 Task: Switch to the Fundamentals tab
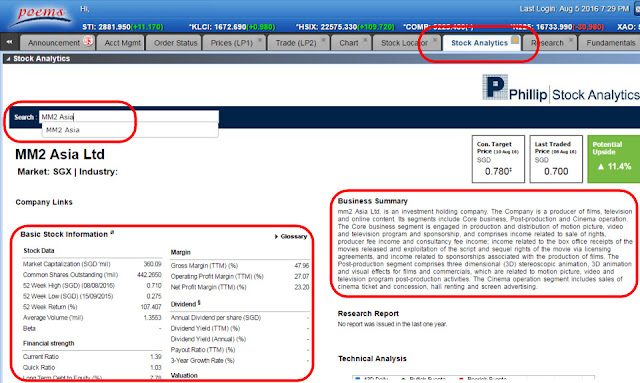611,43
